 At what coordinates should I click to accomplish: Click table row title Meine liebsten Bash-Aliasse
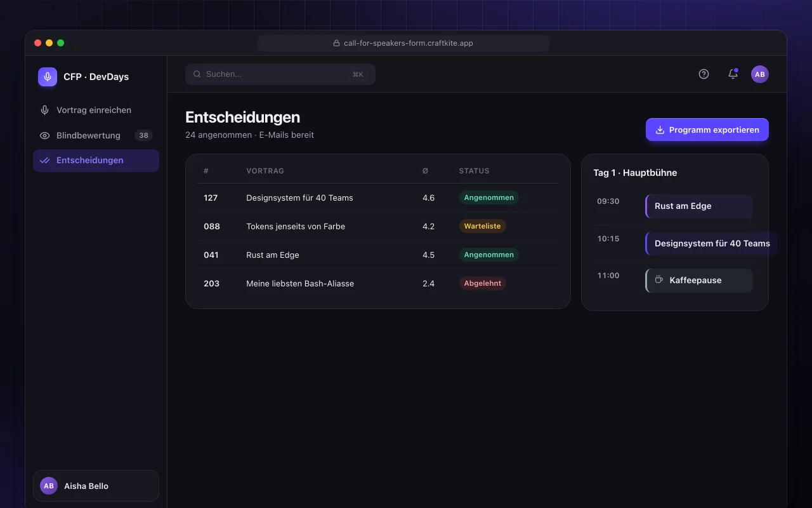[300, 283]
